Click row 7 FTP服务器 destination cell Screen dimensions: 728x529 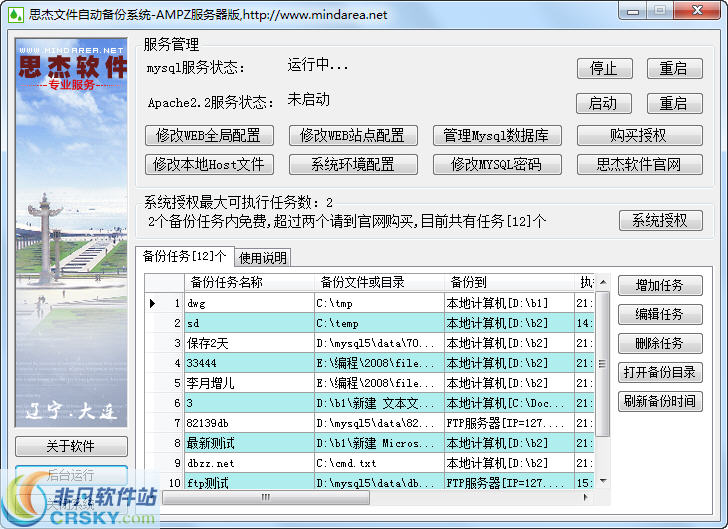tap(509, 423)
